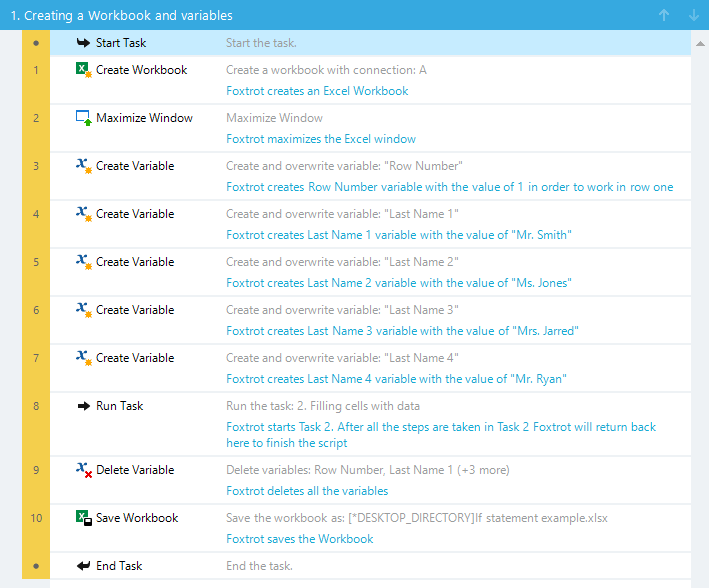Click 'End the task.' description

259,566
